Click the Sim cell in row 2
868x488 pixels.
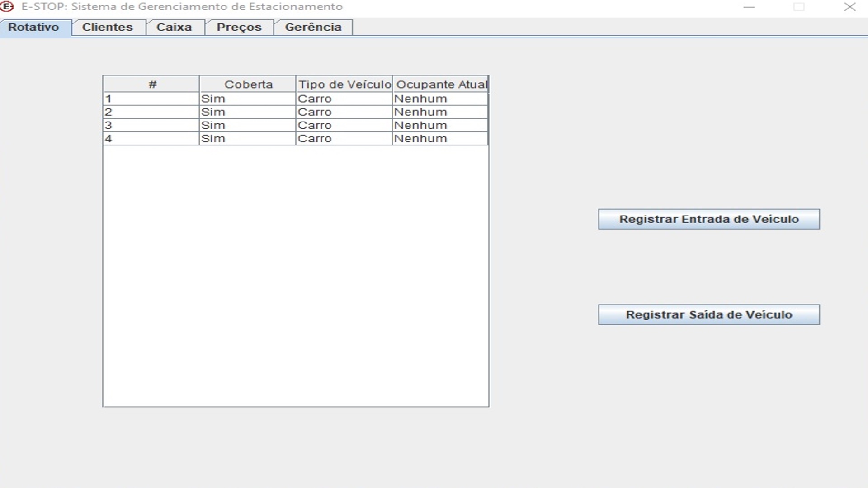point(248,112)
